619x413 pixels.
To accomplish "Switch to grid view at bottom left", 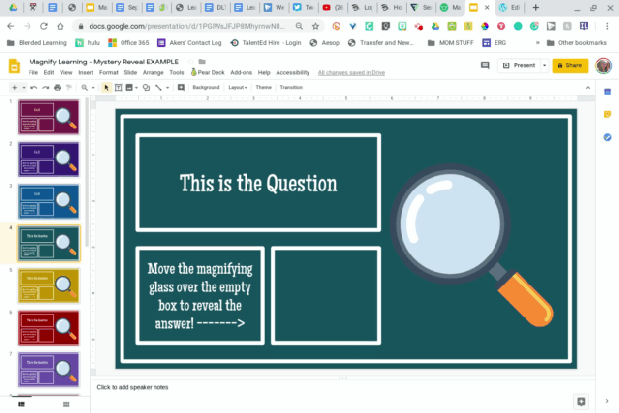I will click(66, 404).
